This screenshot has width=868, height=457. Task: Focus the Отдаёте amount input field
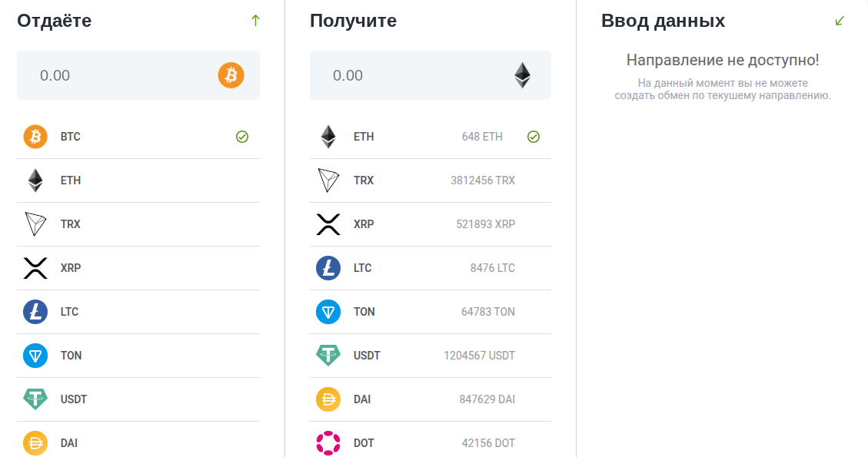click(138, 75)
